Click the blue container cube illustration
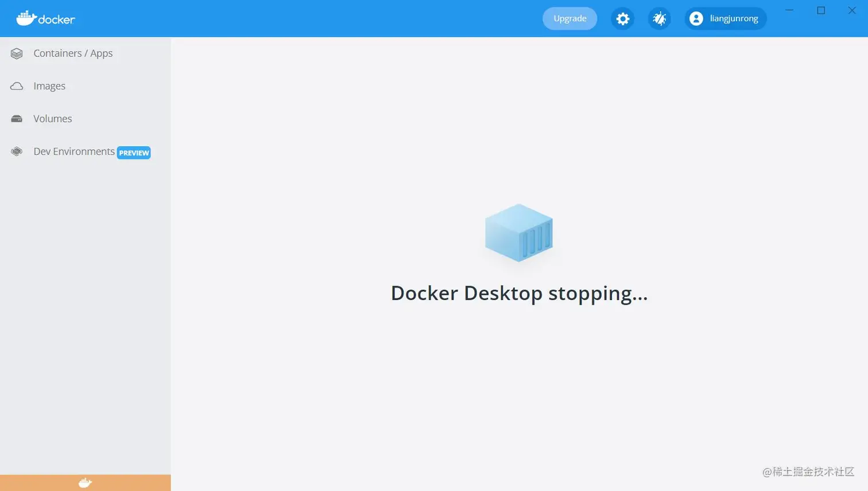868x491 pixels. (x=518, y=233)
